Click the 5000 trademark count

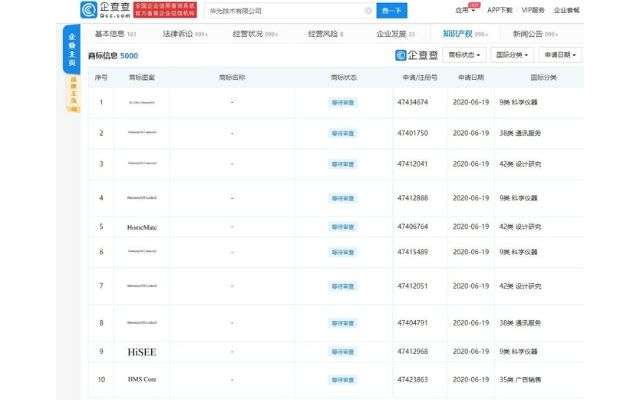point(129,56)
